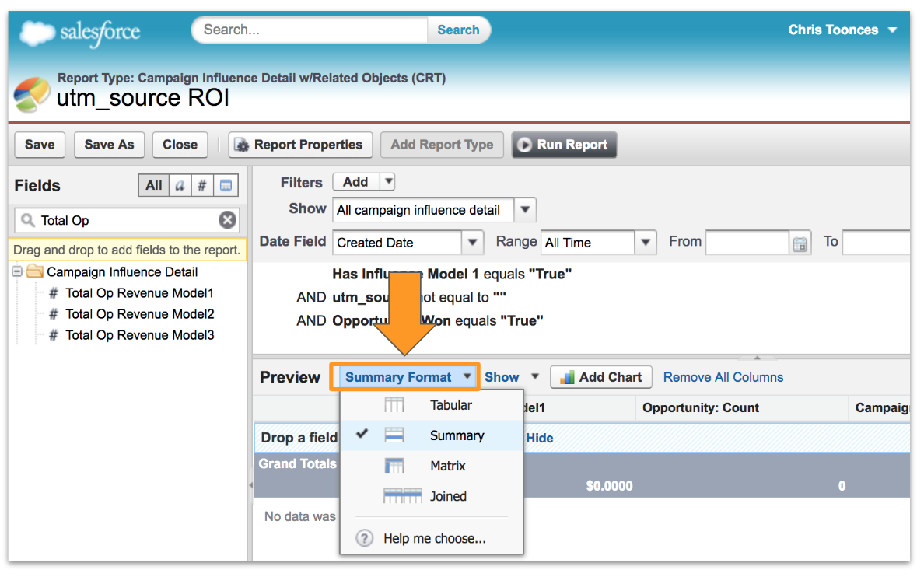Click the Save button
The image size is (924, 577).
(40, 145)
